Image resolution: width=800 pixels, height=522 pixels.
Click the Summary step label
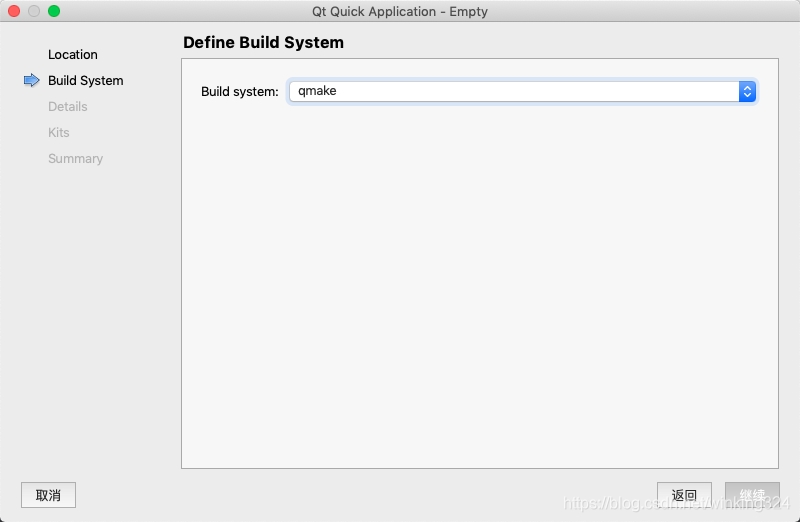click(76, 159)
